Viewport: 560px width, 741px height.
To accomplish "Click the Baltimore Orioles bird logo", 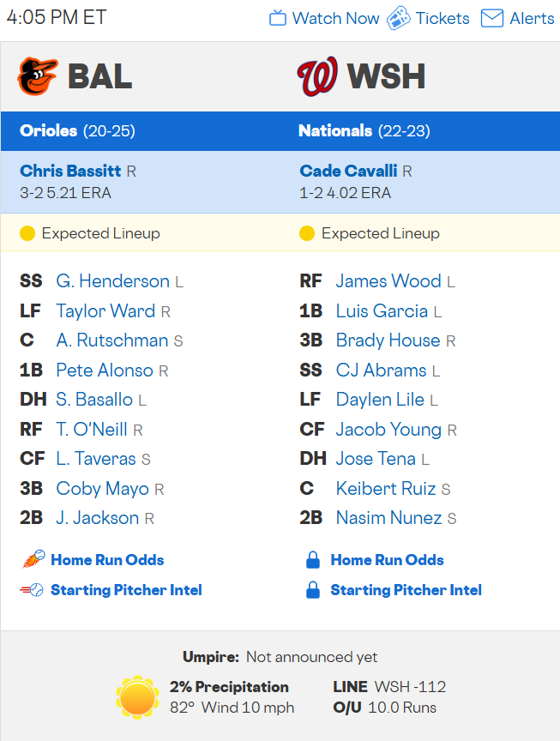I will tap(38, 76).
